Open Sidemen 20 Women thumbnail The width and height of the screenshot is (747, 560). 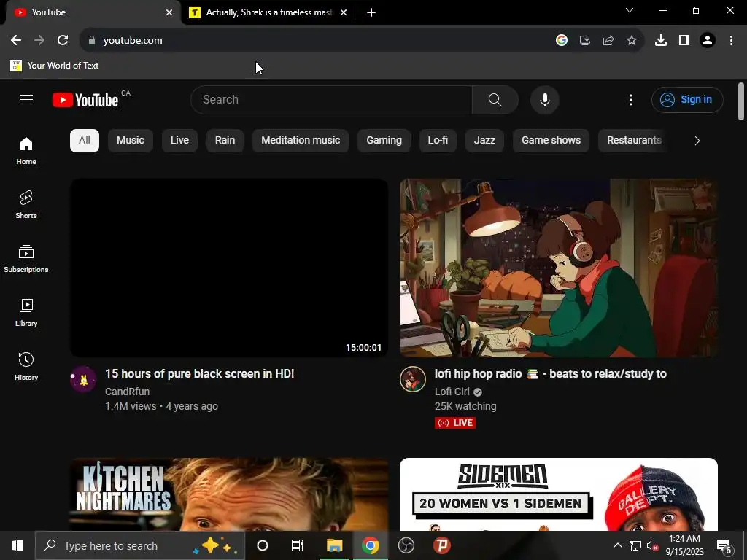coord(559,494)
